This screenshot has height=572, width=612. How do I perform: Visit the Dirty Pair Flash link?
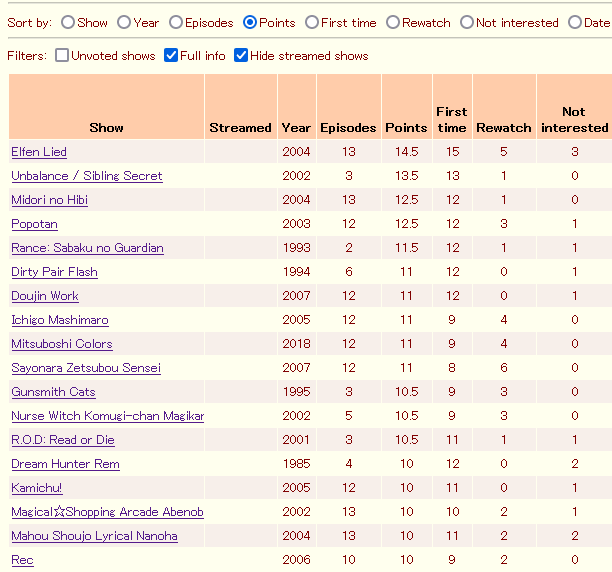coord(54,272)
